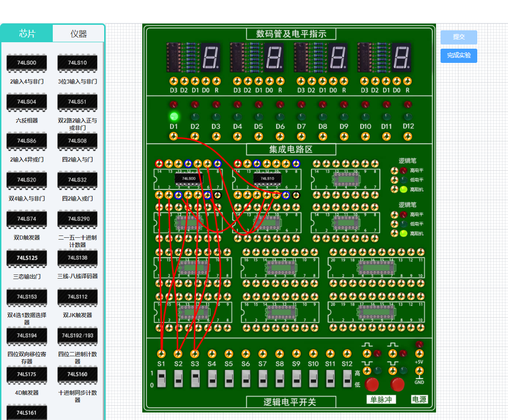
Task: Click the +5V power terminal
Action: [419, 354]
